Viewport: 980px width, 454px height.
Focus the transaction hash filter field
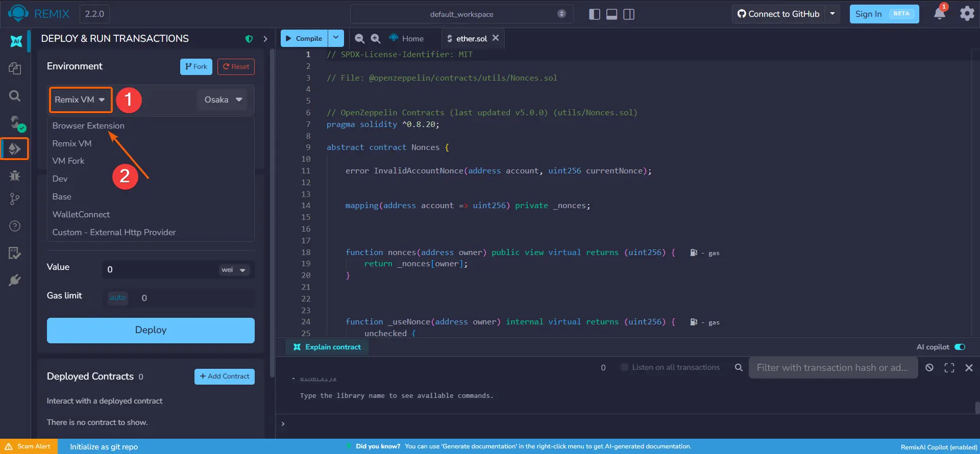point(833,367)
